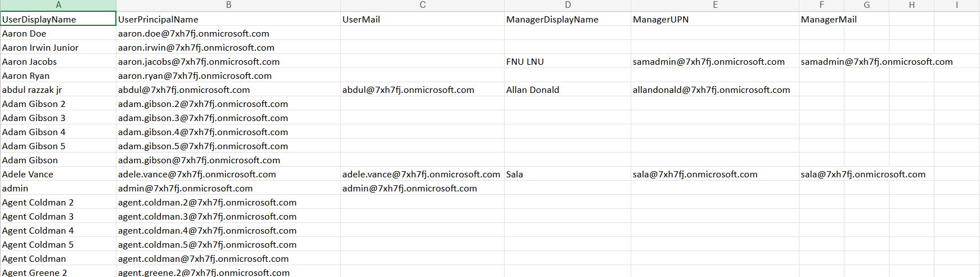The image size is (980, 277).
Task: Click the ManagerDisplayName header cell
Action: coord(567,19)
